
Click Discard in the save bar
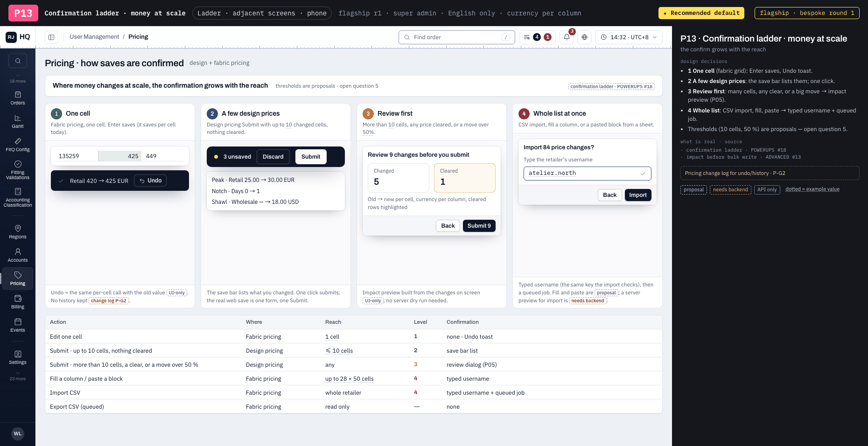[x=273, y=157]
